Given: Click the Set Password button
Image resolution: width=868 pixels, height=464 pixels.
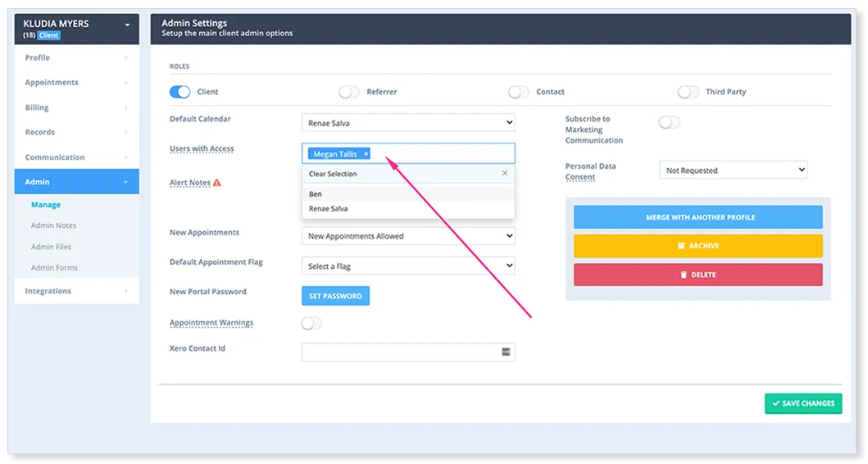Looking at the screenshot, I should pos(335,296).
